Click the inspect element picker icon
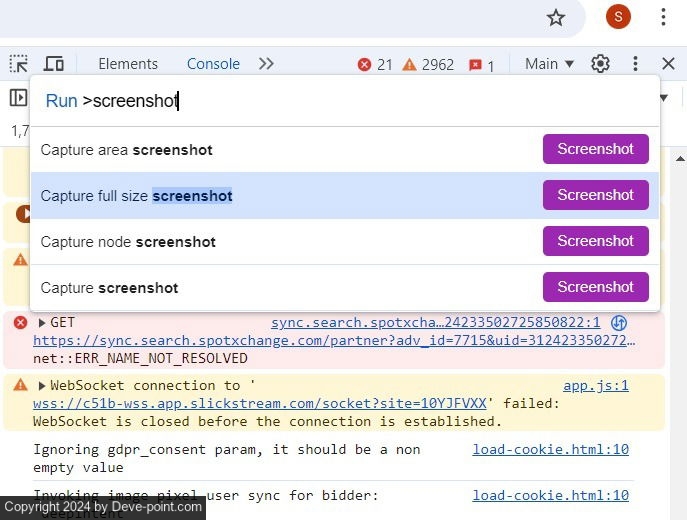Image resolution: width=687 pixels, height=520 pixels. click(19, 64)
